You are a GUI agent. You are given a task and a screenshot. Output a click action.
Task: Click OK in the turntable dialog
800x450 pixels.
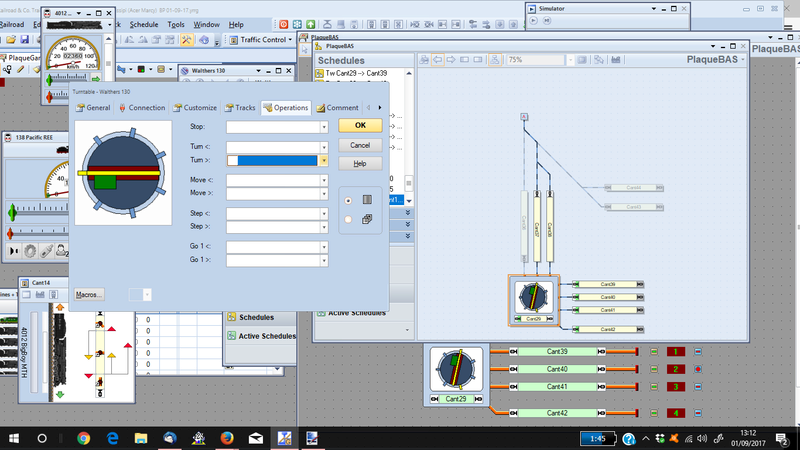[x=360, y=126]
